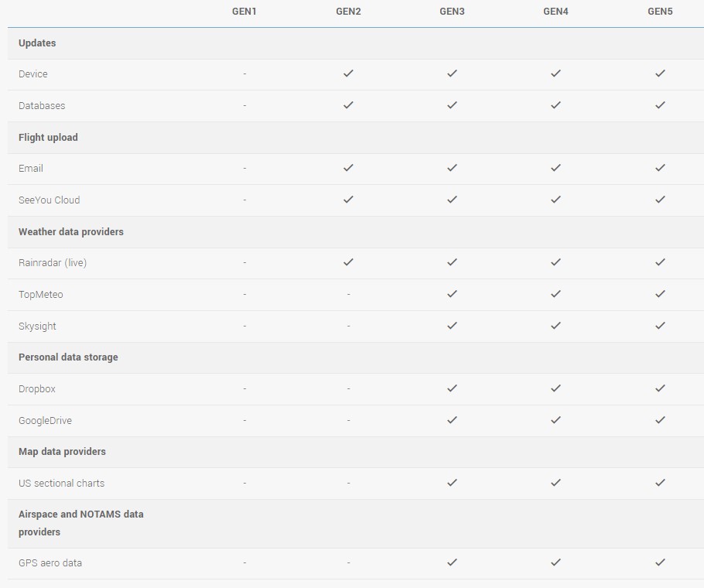Click the GEN4 checkmark for GPS aero data
704x588 pixels.
click(x=555, y=562)
